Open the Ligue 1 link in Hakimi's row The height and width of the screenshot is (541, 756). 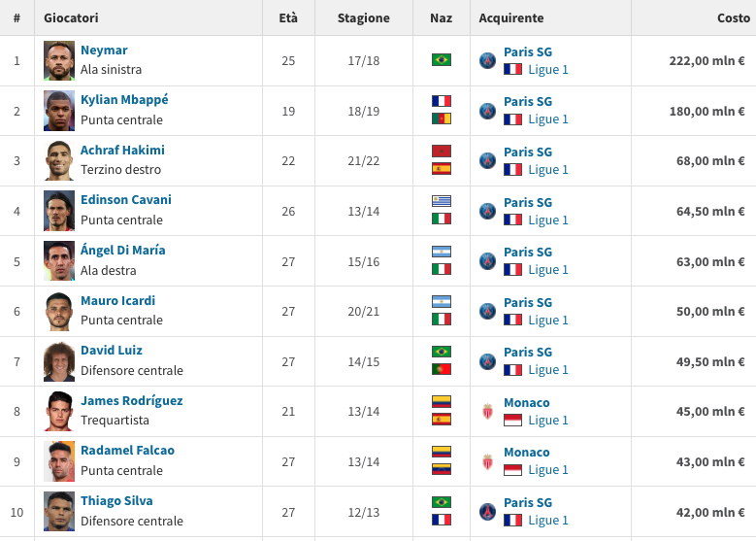pos(548,170)
